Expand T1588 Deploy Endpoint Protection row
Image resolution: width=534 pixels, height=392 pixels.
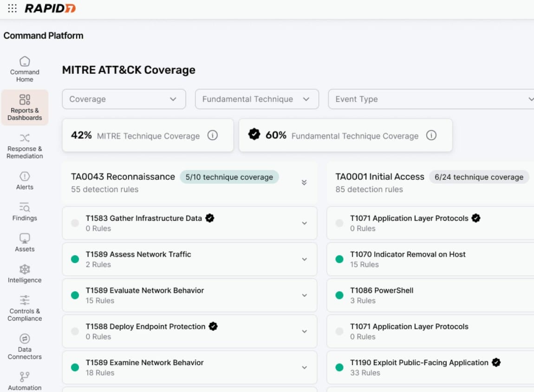pyautogui.click(x=305, y=331)
